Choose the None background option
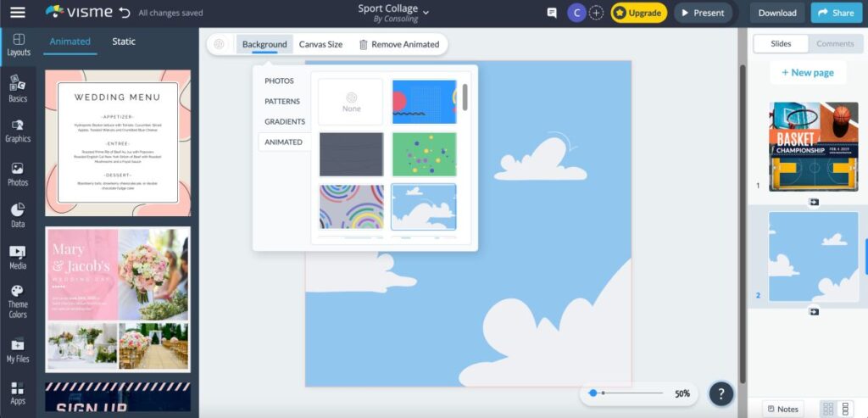The width and height of the screenshot is (868, 418). 351,102
